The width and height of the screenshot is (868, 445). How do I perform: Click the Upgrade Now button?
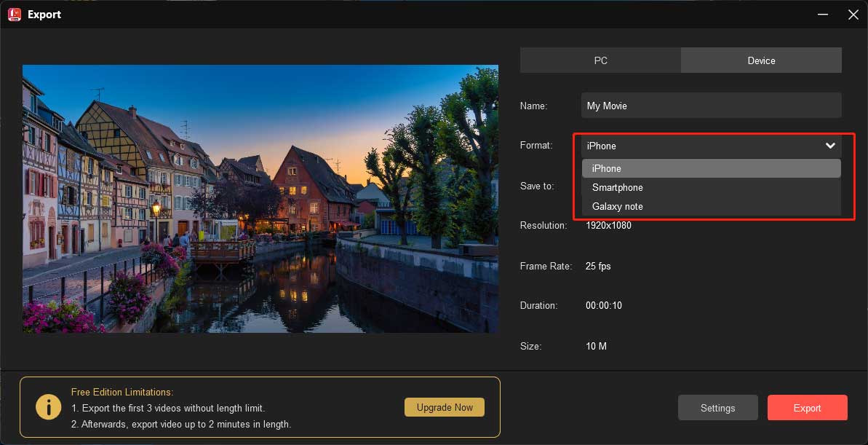click(445, 407)
